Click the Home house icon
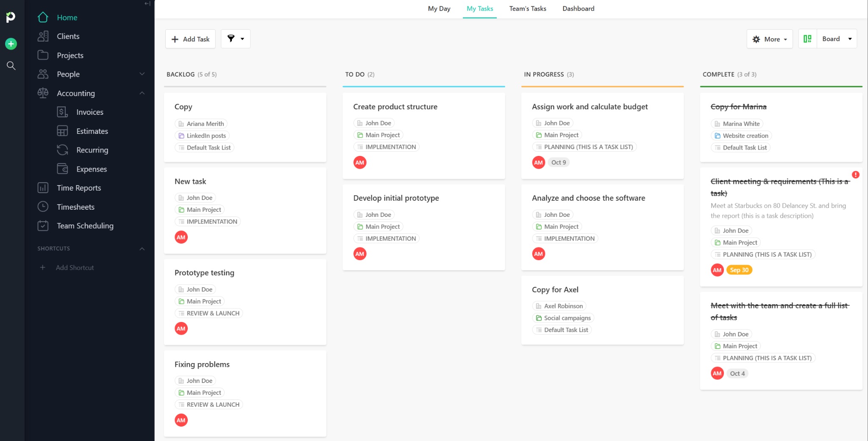Image resolution: width=868 pixels, height=441 pixels. (x=43, y=17)
